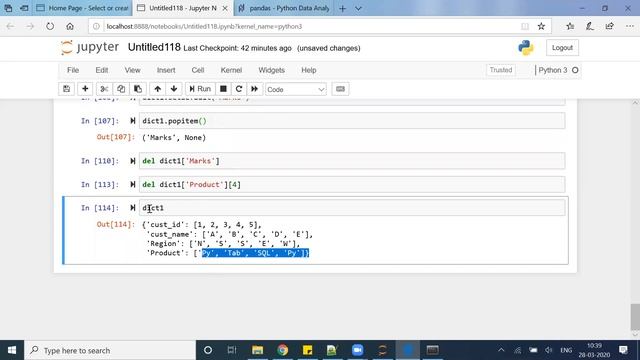Click the notebook vertical scrollbar thumb
The height and width of the screenshot is (360, 640).
click(x=635, y=316)
